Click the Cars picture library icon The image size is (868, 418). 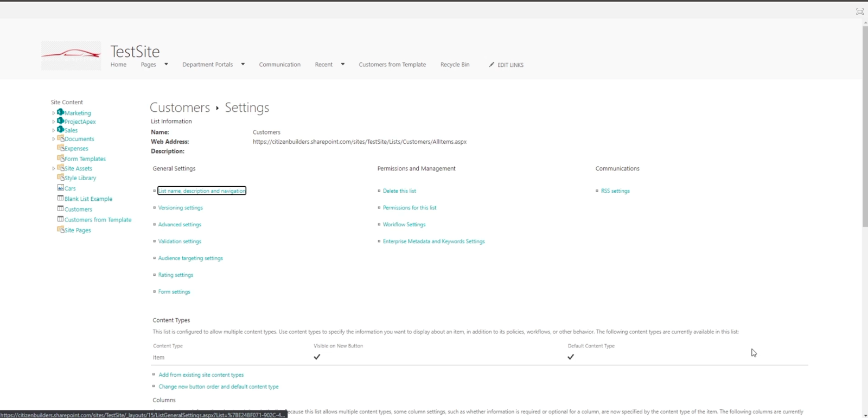click(61, 188)
